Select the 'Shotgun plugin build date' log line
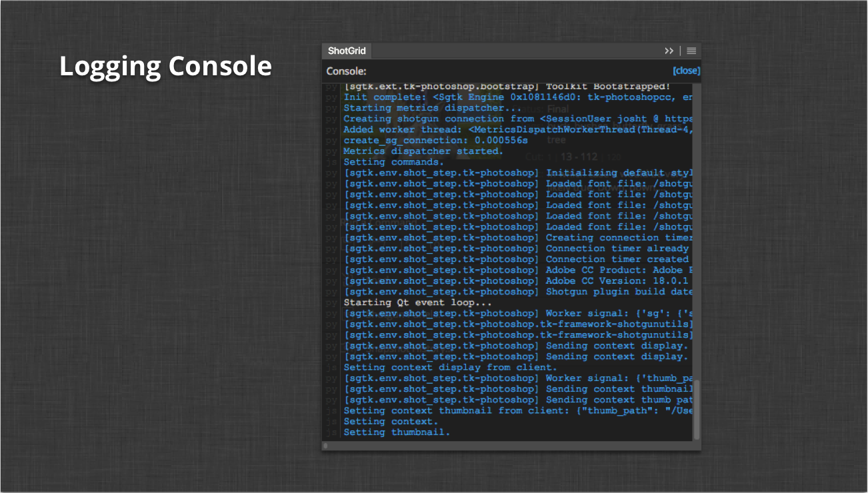Screen dimensions: 868x493 coord(518,292)
